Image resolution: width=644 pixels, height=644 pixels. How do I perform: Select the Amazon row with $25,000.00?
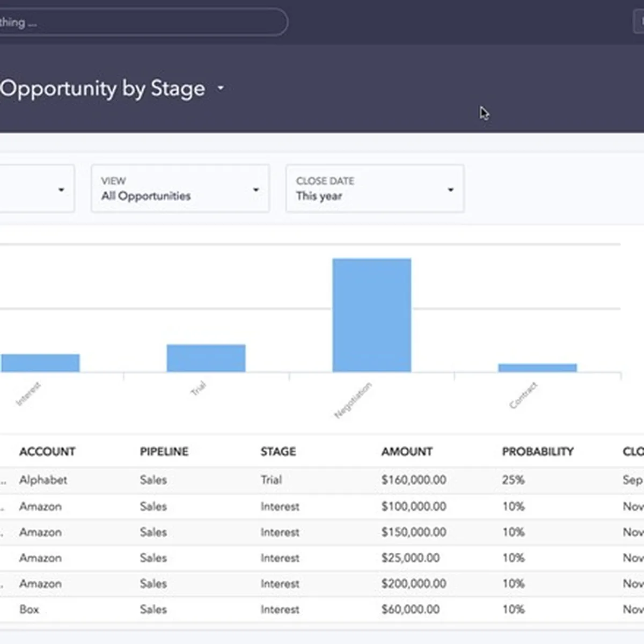[40, 558]
